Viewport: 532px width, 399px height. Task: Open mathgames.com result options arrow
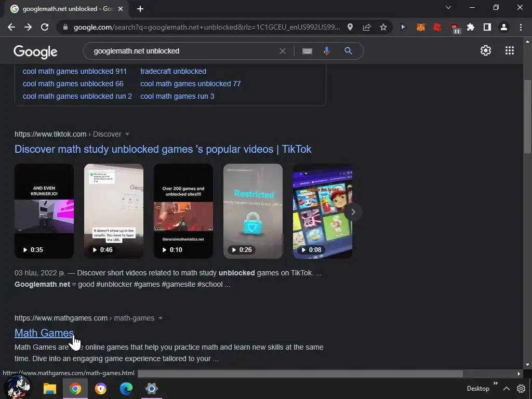(x=161, y=318)
